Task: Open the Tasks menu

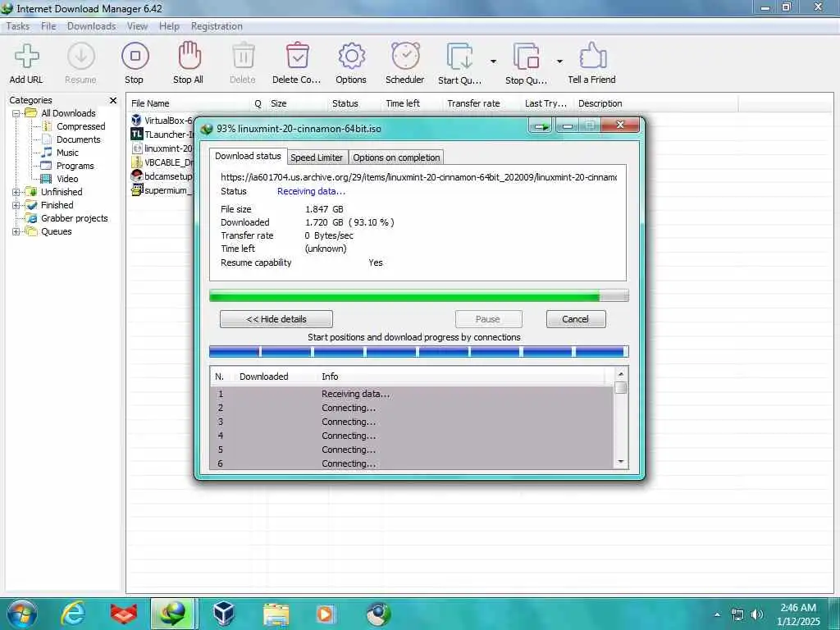Action: coord(18,26)
